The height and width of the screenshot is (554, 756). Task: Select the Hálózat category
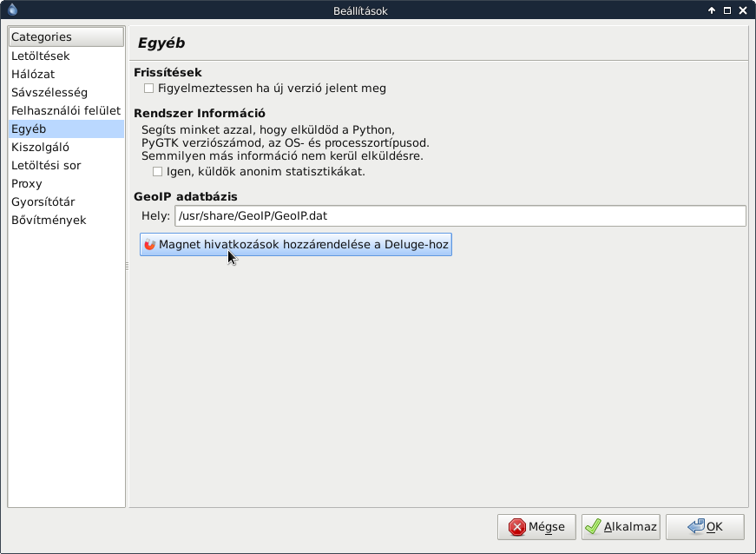66,75
